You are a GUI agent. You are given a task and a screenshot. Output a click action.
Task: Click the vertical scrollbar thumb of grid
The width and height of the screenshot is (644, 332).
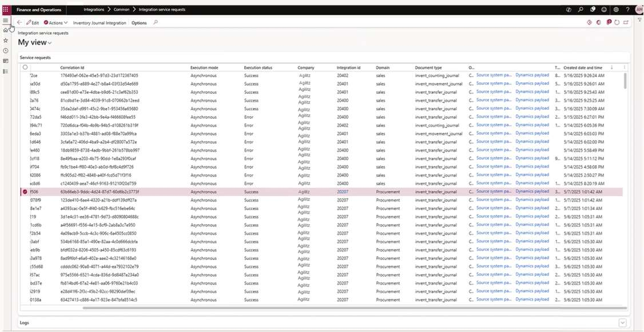pyautogui.click(x=625, y=81)
